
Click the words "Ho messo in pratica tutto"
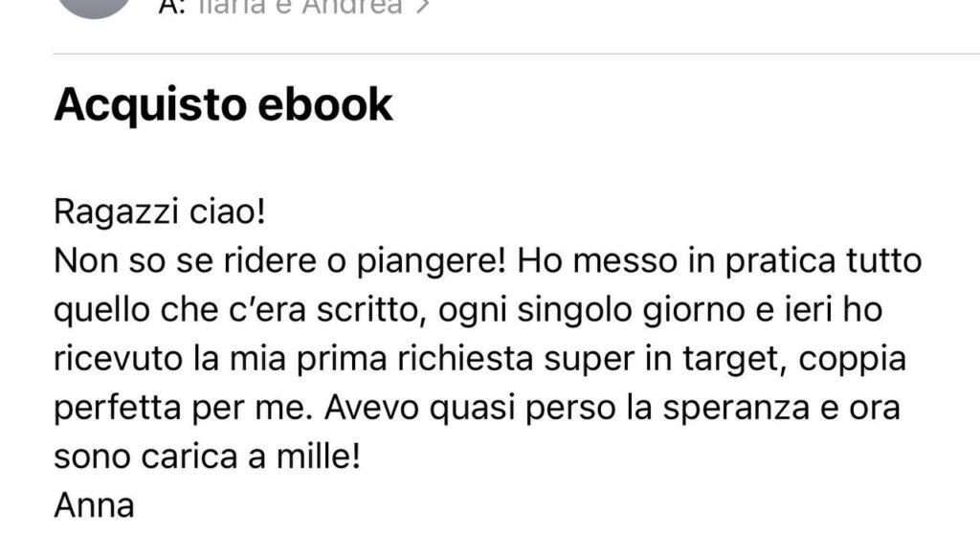[720, 260]
